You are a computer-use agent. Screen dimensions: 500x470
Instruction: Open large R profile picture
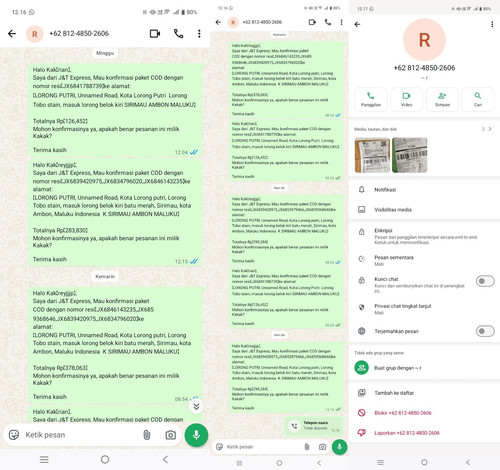[424, 40]
